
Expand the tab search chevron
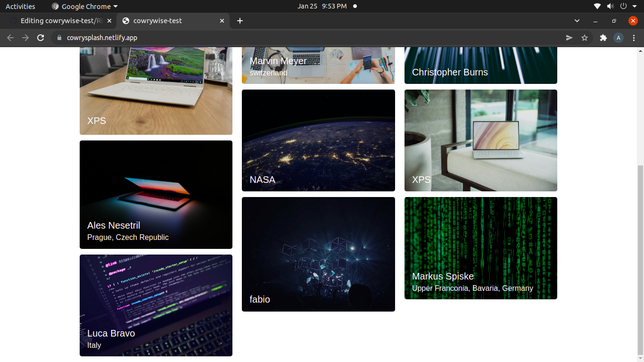(x=577, y=21)
